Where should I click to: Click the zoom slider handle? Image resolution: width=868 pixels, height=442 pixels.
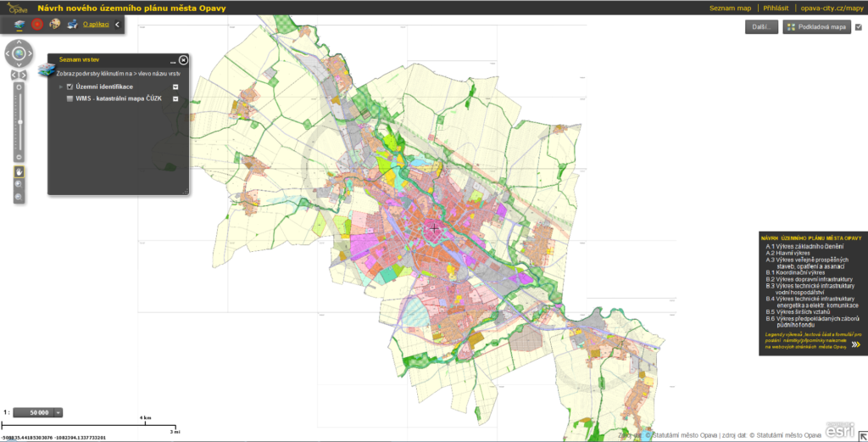pyautogui.click(x=20, y=122)
